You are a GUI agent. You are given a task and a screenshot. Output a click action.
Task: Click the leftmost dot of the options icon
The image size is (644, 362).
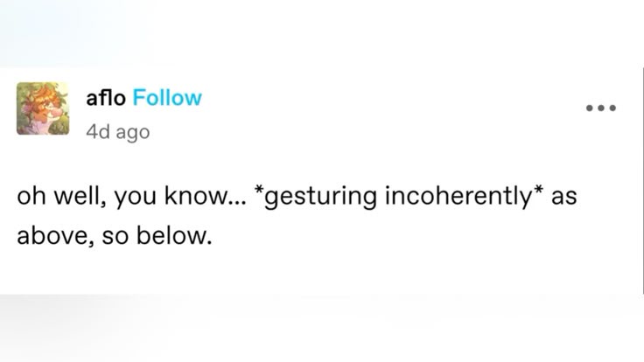[590, 108]
